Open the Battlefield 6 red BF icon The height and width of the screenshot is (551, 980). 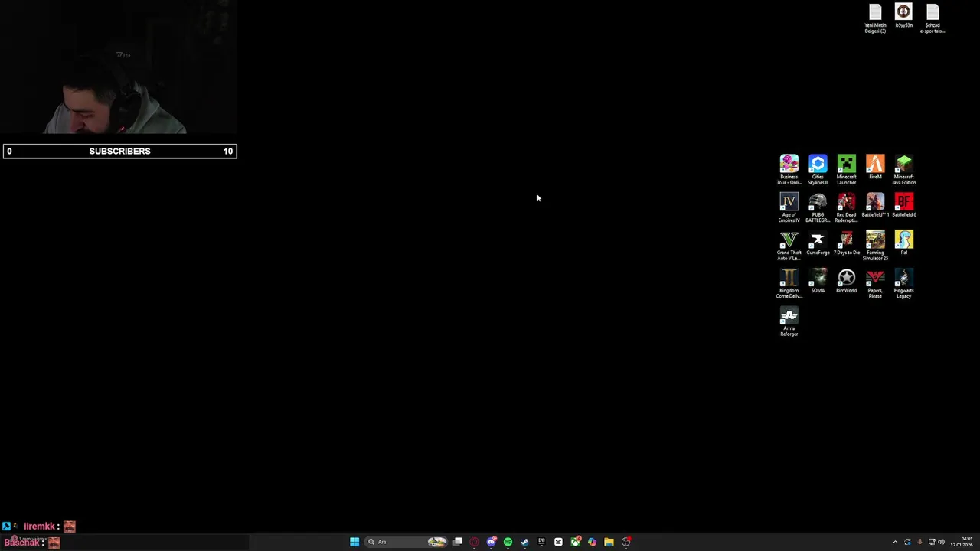coord(903,205)
